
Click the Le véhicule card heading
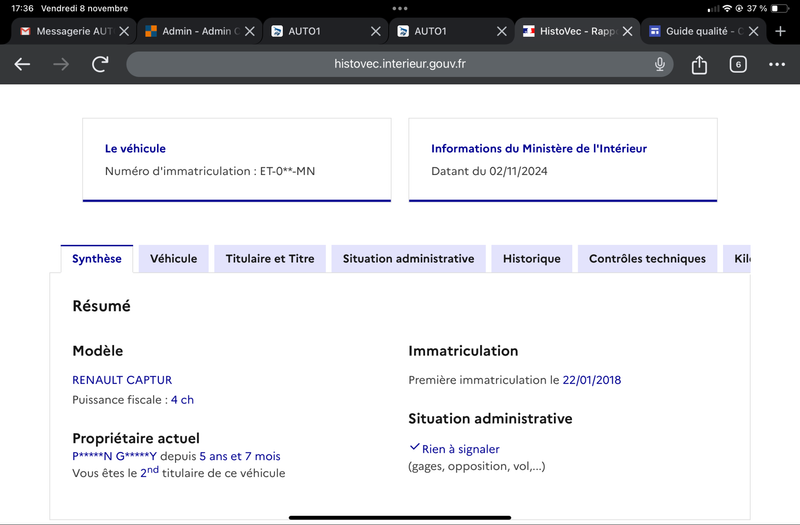(135, 148)
